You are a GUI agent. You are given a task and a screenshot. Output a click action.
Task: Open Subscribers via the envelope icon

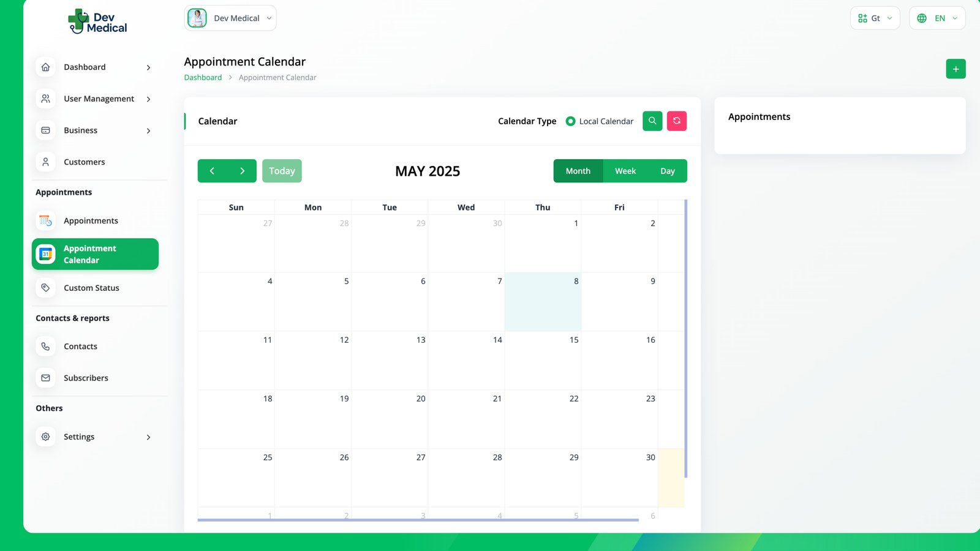coord(45,378)
